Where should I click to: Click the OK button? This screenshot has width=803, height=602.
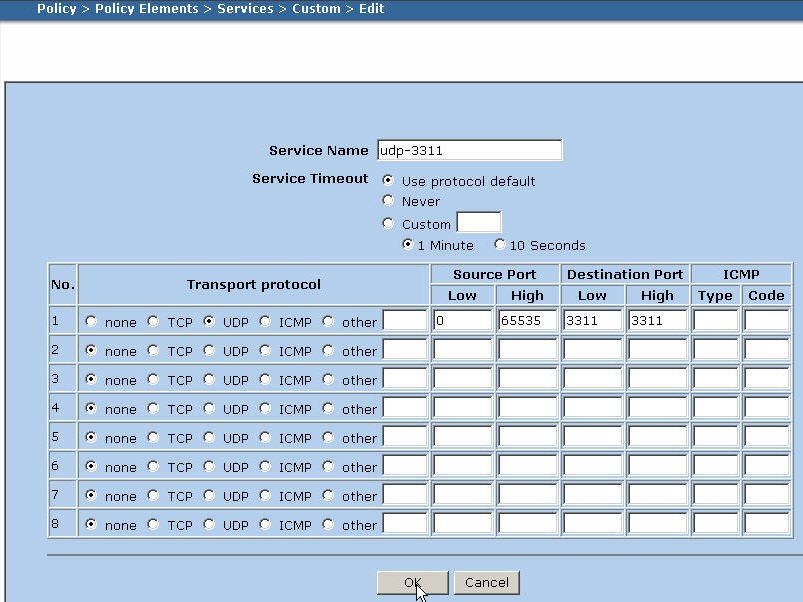(x=412, y=583)
